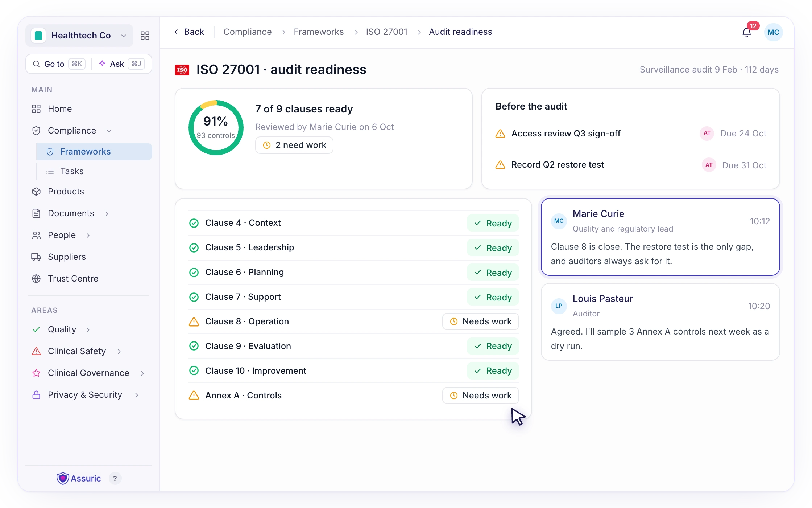This screenshot has width=812, height=508.
Task: Open the apps grid icon beside Healthtech Co
Action: [145, 36]
